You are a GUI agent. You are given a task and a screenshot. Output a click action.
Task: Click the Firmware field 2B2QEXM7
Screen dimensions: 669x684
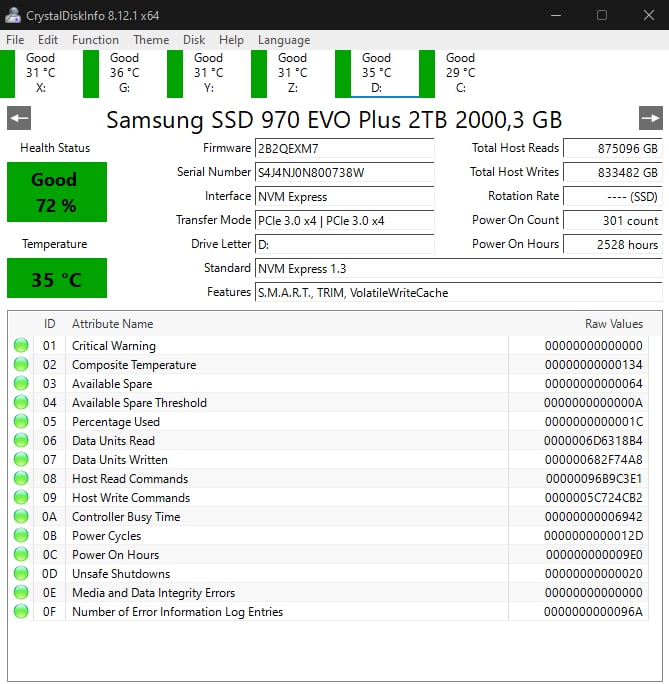point(345,148)
